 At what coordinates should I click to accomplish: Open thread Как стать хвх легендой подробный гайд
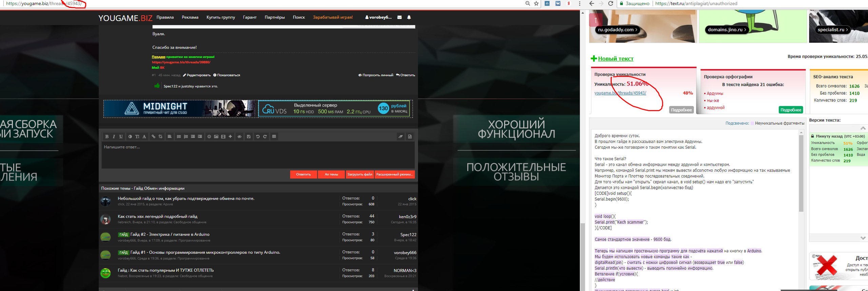coord(157,216)
